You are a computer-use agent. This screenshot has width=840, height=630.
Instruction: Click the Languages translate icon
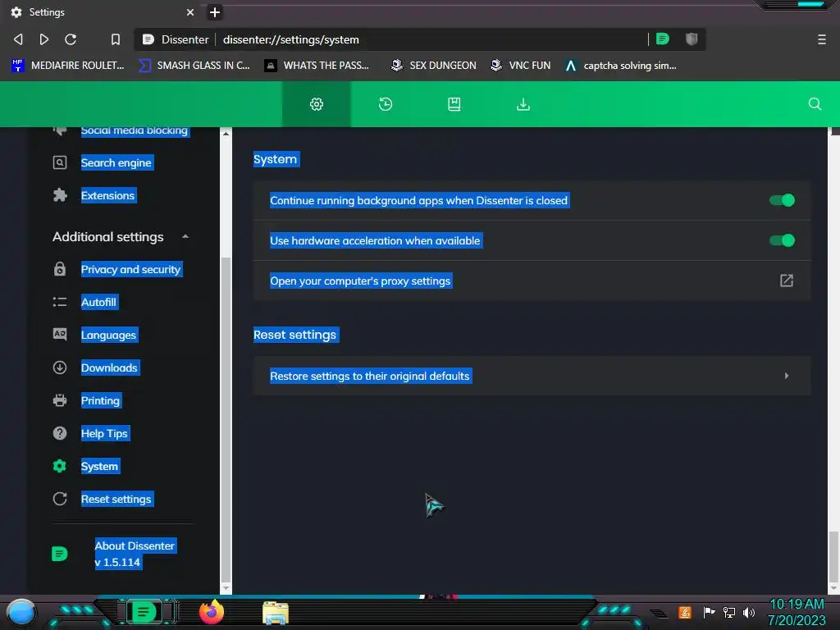tap(60, 335)
